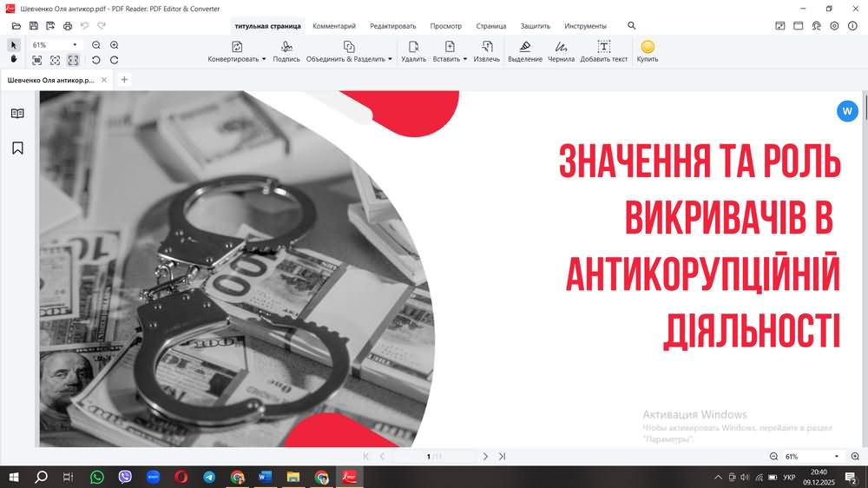Open Word from the taskbar
868x488 pixels.
click(265, 477)
